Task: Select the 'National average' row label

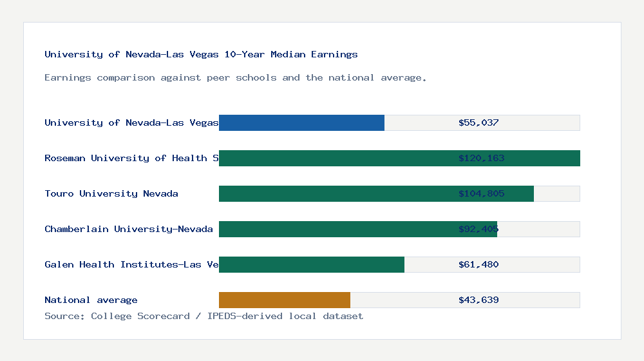Action: click(x=91, y=300)
